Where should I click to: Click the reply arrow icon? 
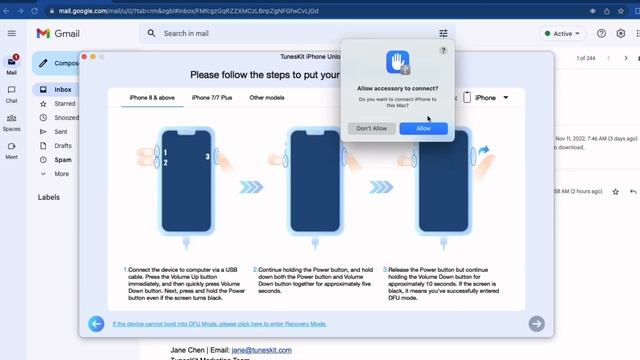coord(633,191)
